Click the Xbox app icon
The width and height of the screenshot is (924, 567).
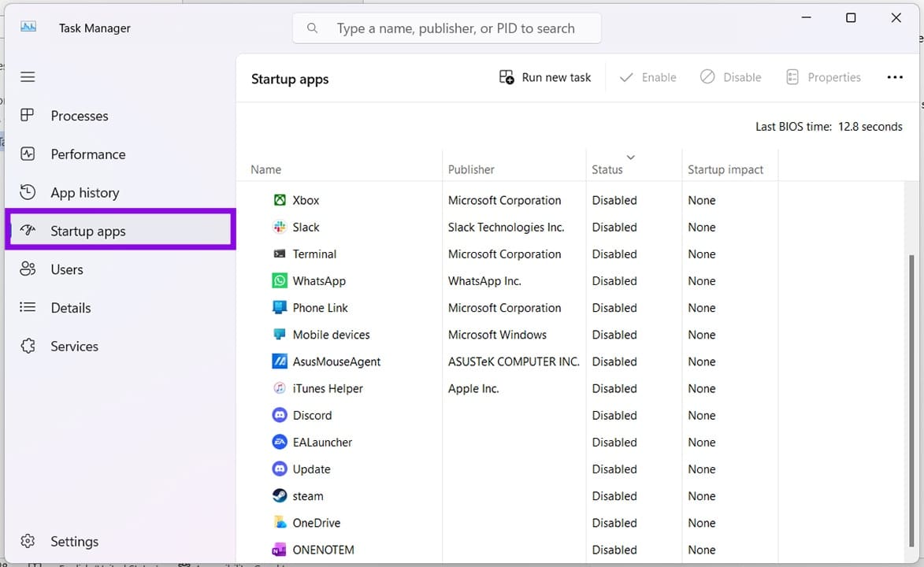[280, 200]
